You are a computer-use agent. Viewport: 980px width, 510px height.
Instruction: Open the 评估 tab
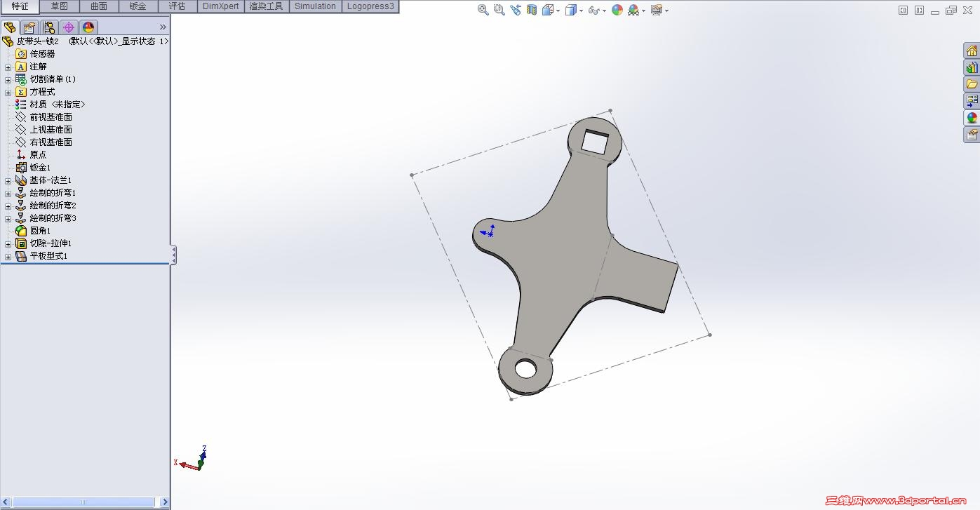tap(177, 6)
